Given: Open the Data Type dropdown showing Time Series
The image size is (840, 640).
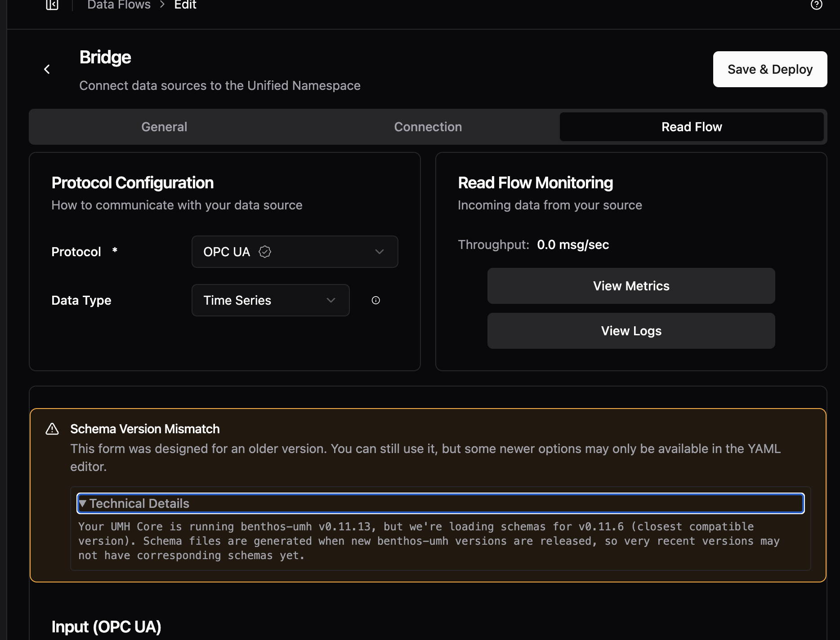Looking at the screenshot, I should coord(270,300).
